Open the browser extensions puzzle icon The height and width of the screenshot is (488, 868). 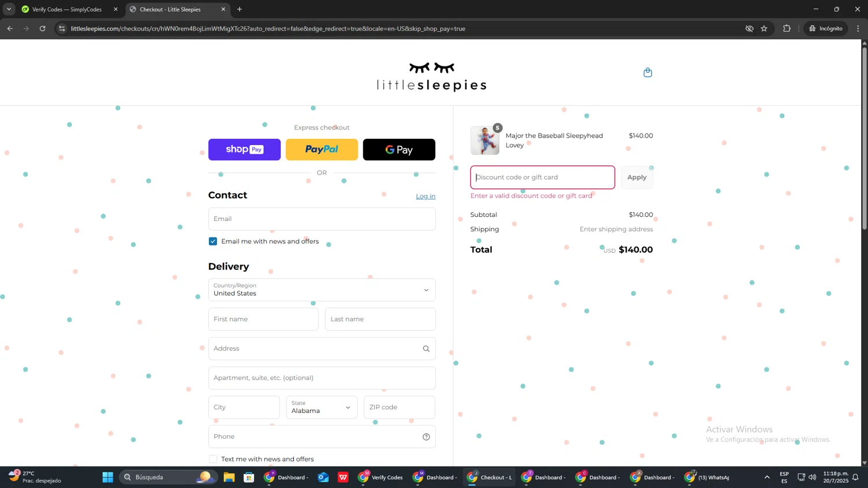786,28
